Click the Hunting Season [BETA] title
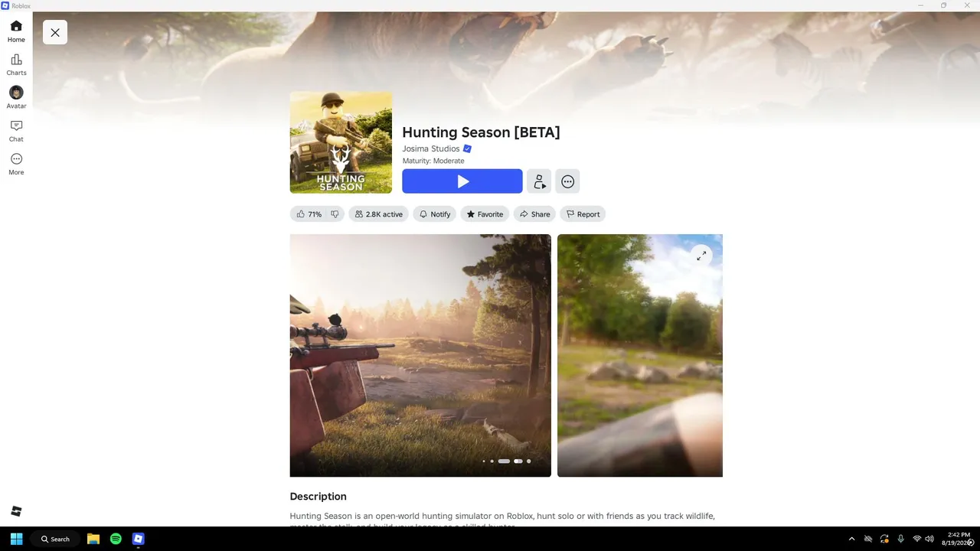 [481, 132]
